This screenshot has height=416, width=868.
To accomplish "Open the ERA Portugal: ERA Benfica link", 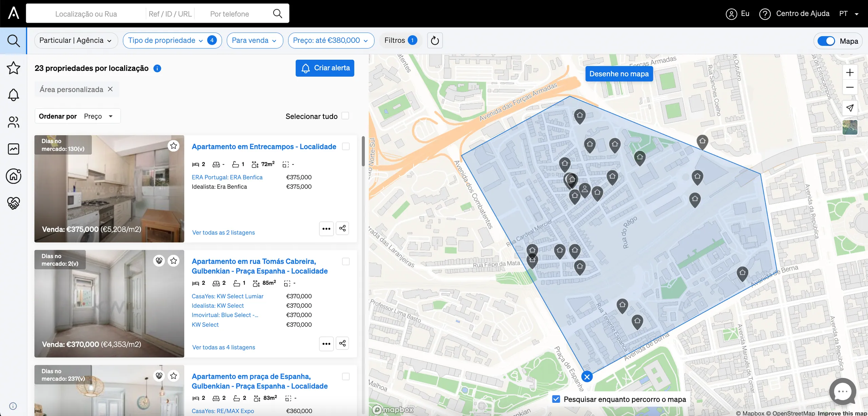I will 227,177.
